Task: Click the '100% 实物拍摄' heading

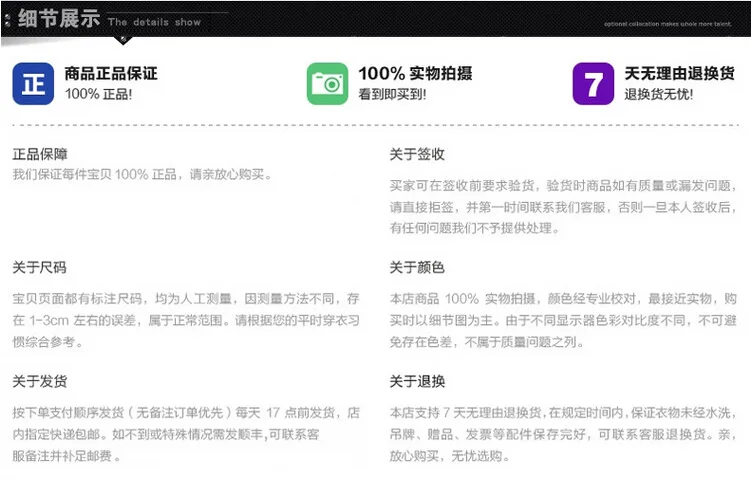Action: coord(415,73)
